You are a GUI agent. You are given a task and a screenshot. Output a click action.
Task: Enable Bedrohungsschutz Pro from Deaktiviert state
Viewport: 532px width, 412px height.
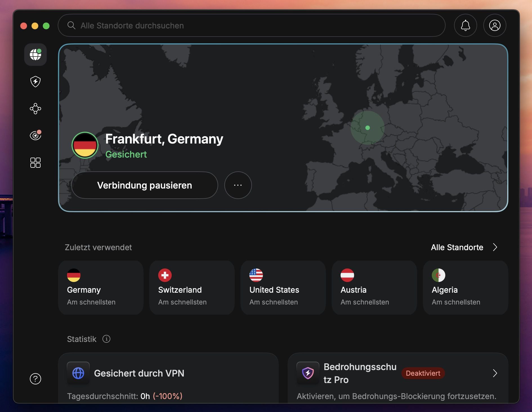click(423, 373)
